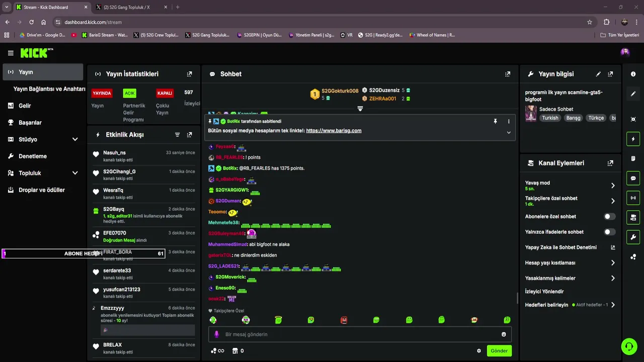The height and width of the screenshot is (362, 644).
Task: Toggle the lightning bolt widget in the right sidebar
Action: tap(633, 139)
